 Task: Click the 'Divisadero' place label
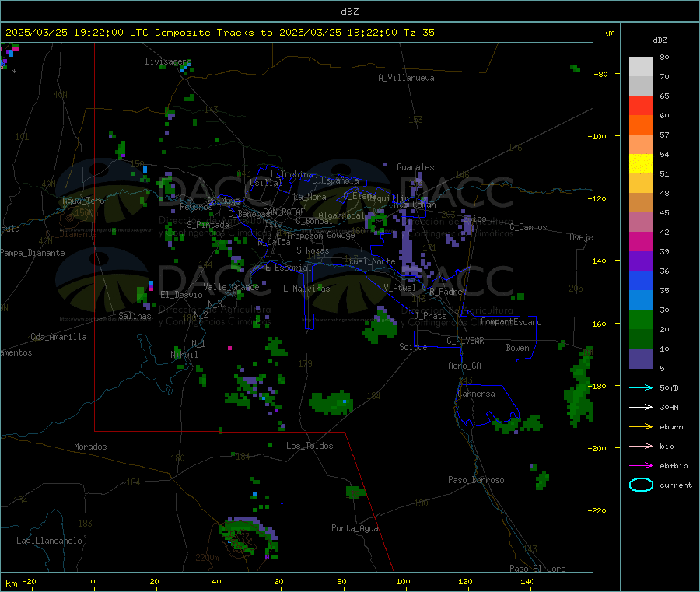click(x=168, y=61)
